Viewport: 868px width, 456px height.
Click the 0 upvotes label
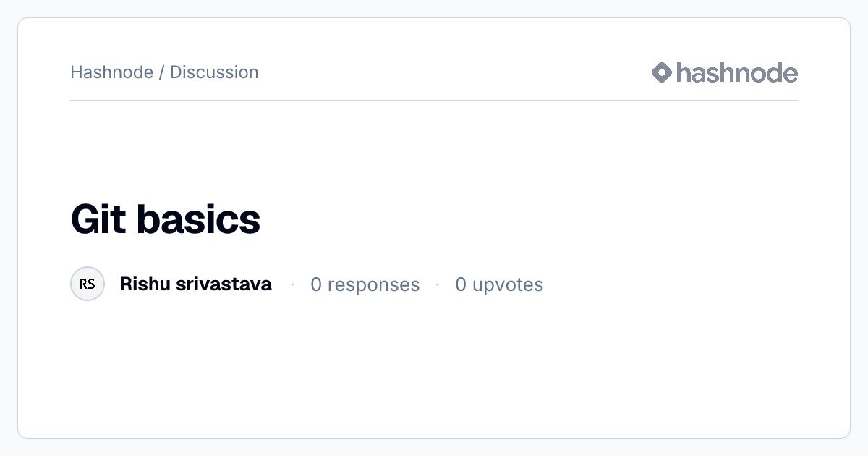coord(499,284)
